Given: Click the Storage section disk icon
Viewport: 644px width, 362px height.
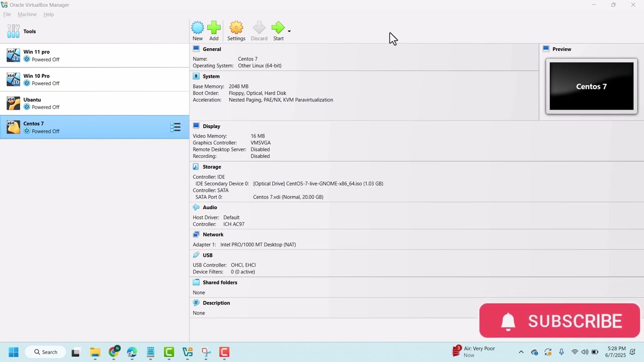Looking at the screenshot, I should [x=196, y=166].
